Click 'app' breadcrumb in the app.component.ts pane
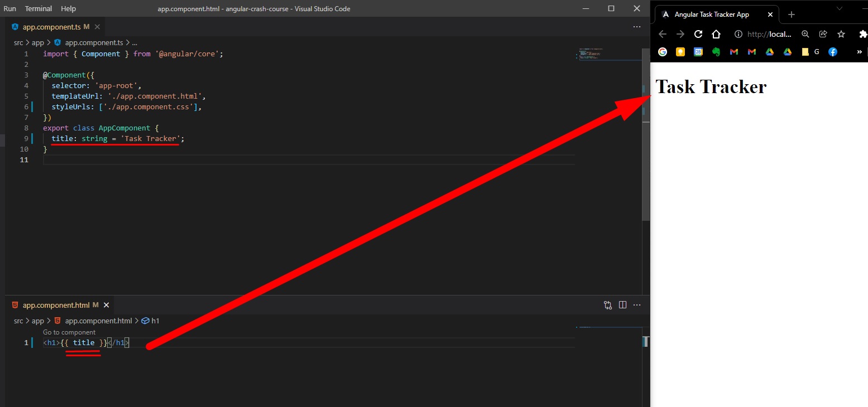Image resolution: width=868 pixels, height=407 pixels. [38, 42]
